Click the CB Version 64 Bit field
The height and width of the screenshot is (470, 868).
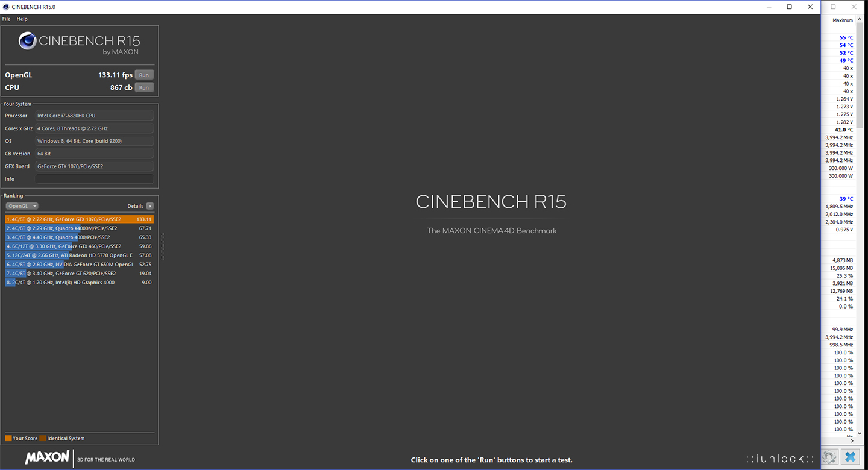(94, 154)
